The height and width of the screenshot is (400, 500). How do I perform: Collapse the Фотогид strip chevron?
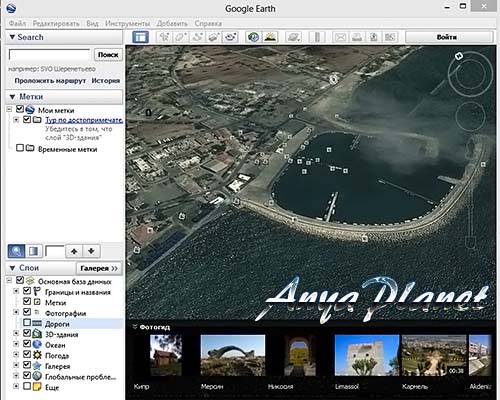135,327
